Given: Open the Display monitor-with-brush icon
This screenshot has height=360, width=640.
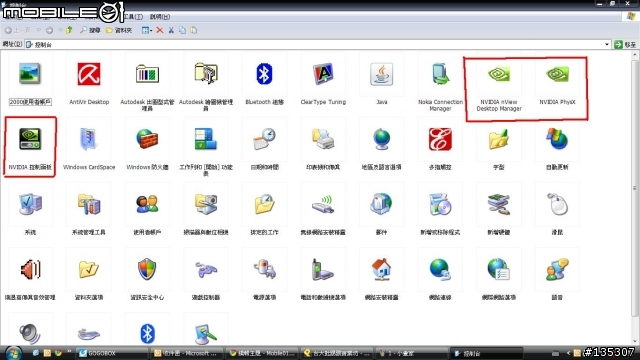Looking at the screenshot, I should 206,334.
